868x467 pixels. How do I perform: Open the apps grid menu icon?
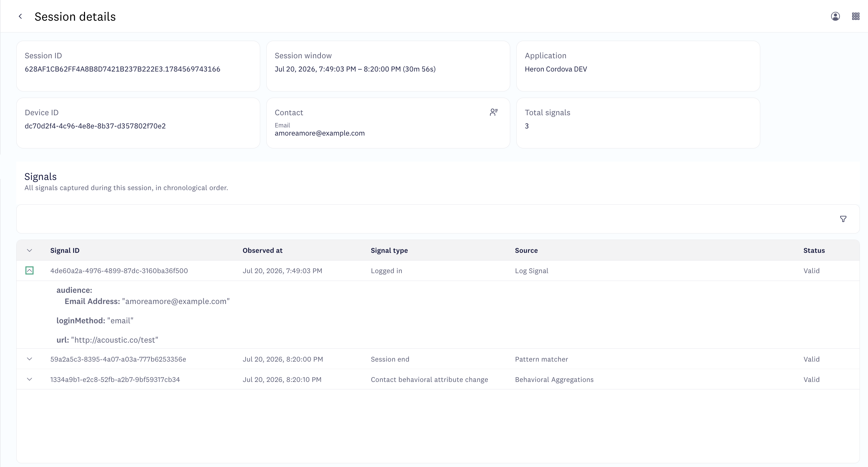click(x=855, y=16)
